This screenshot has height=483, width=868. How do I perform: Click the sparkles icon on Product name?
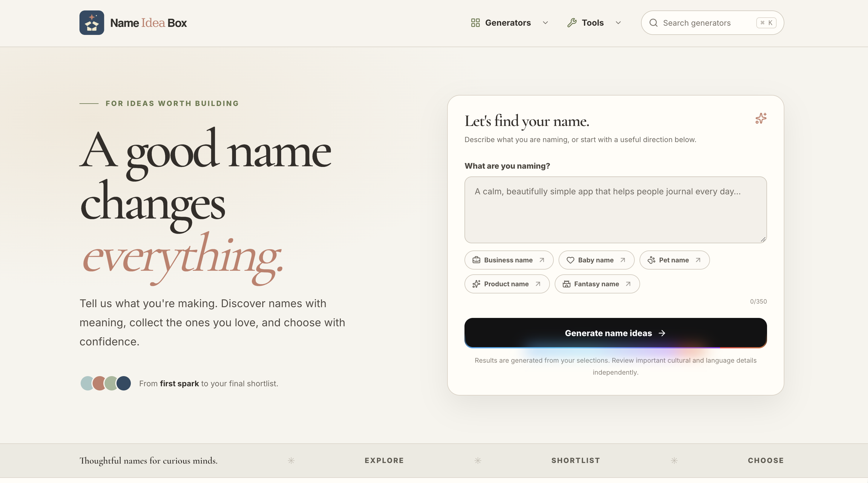point(476,284)
